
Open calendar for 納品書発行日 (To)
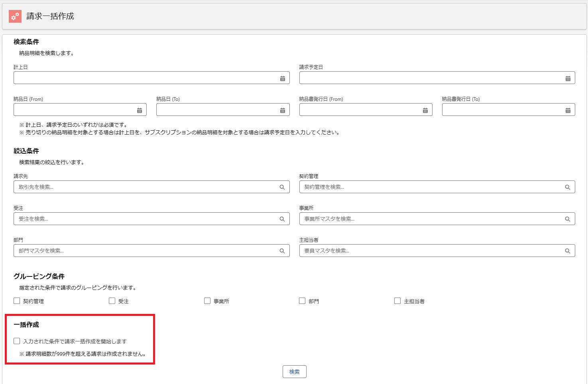tap(568, 110)
